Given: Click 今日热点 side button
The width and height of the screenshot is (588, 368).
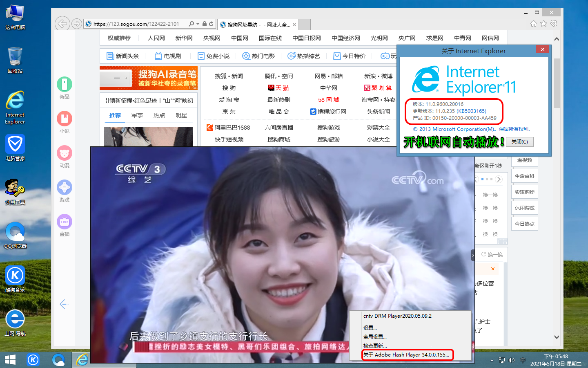Looking at the screenshot, I should [x=525, y=224].
